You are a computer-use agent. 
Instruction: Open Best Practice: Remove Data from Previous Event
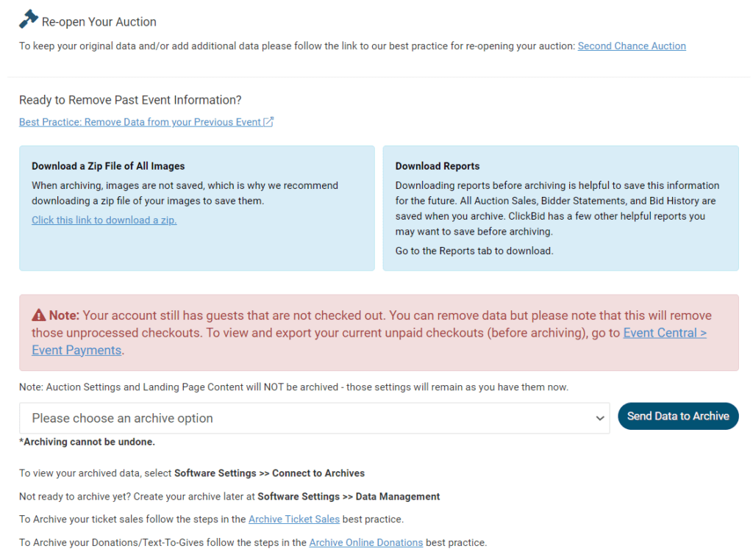tap(140, 122)
